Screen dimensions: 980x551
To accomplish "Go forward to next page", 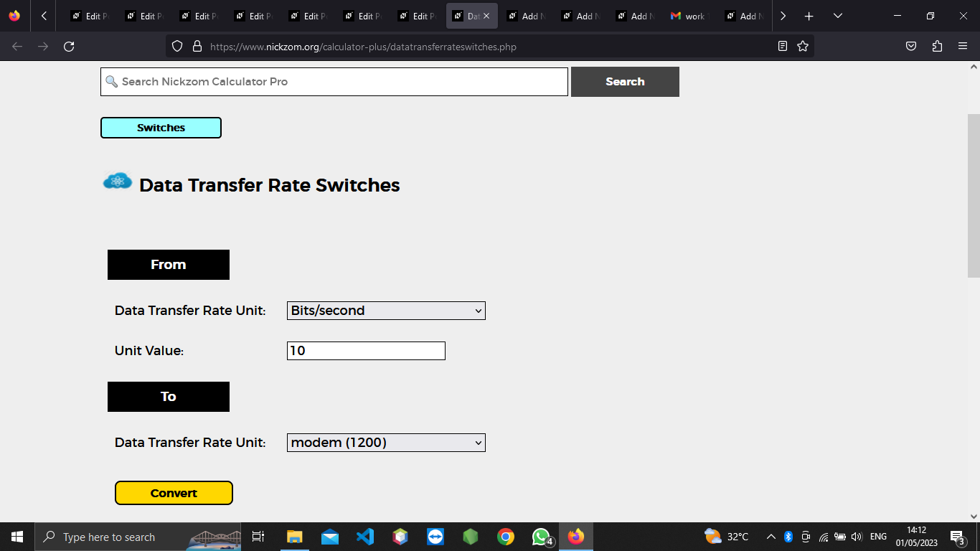I will [x=43, y=47].
